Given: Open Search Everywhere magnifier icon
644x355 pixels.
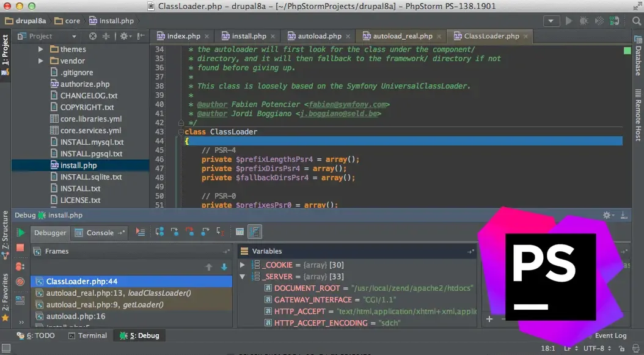Looking at the screenshot, I should pyautogui.click(x=636, y=21).
